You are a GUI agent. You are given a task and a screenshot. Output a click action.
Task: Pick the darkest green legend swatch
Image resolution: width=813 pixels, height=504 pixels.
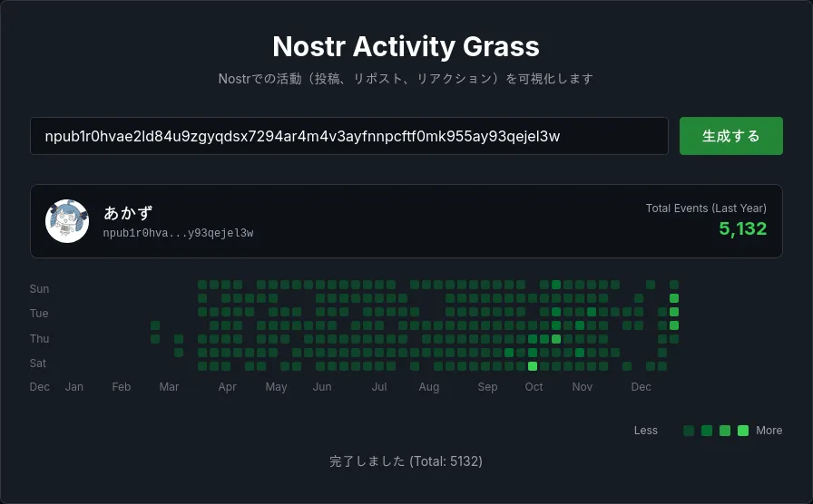(x=689, y=431)
